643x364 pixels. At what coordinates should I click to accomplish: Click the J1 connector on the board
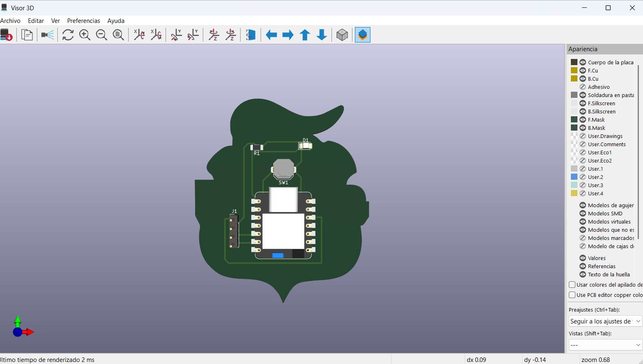tap(234, 231)
